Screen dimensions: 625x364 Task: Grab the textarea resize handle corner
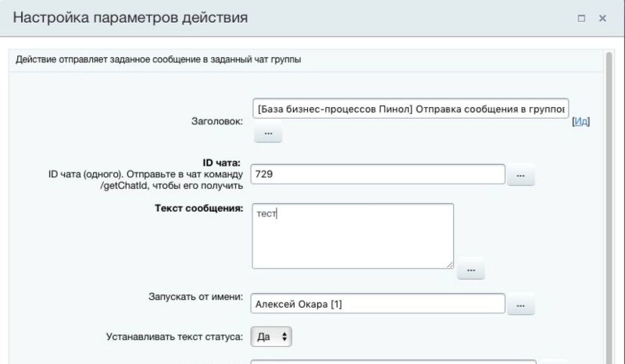point(449,265)
